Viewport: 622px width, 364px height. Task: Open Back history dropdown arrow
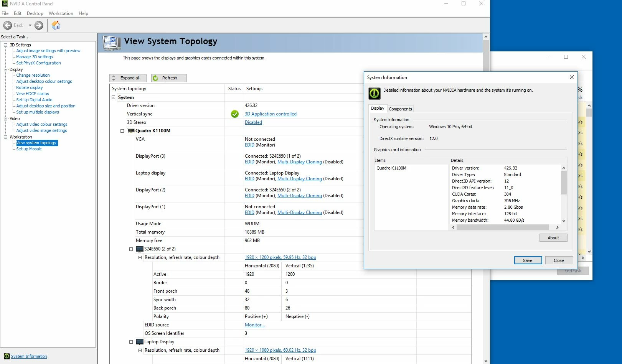point(30,25)
